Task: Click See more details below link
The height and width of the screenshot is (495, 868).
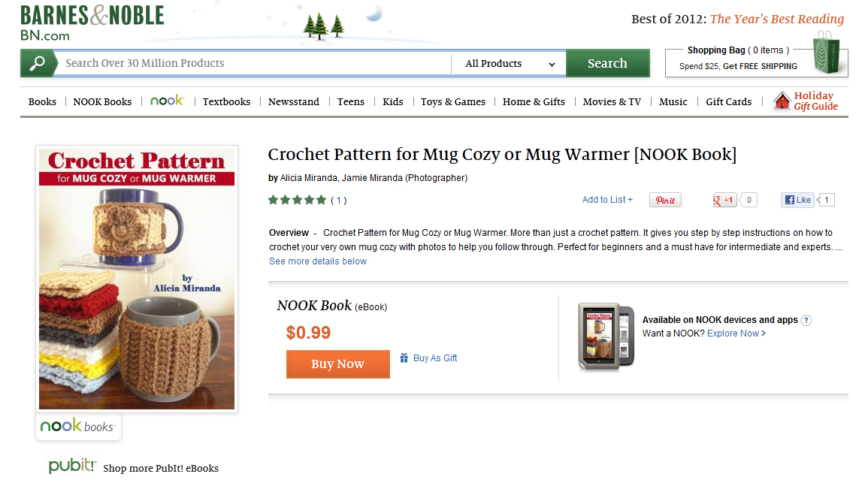Action: [318, 261]
